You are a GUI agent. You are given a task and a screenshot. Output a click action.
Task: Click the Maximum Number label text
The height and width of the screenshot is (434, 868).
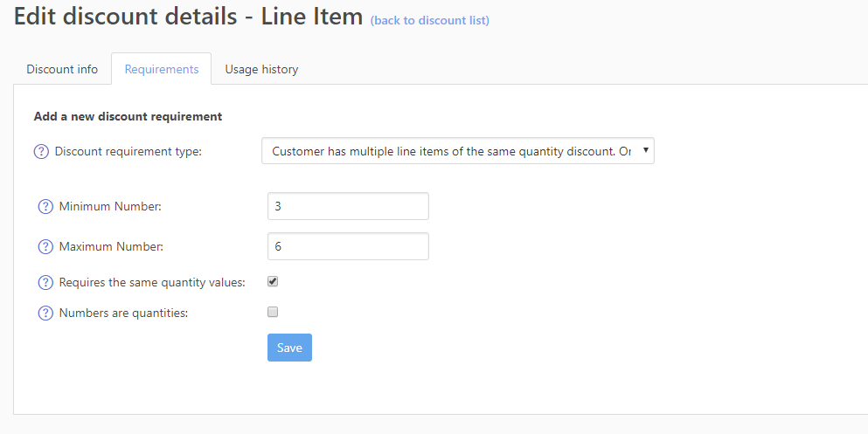point(111,247)
